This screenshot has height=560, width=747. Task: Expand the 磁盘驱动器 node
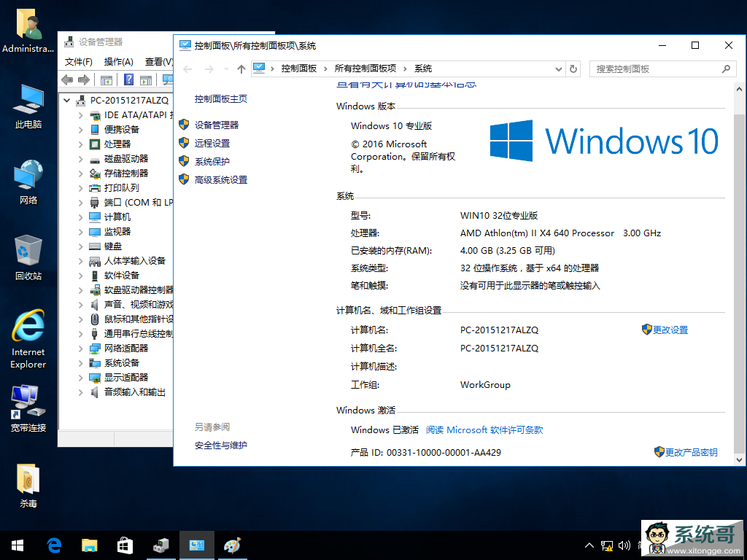click(x=80, y=159)
